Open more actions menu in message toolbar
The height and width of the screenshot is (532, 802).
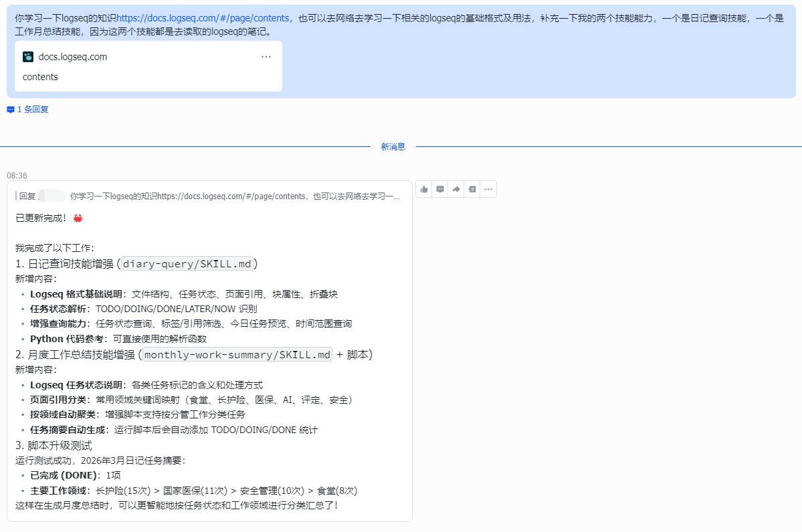[488, 190]
